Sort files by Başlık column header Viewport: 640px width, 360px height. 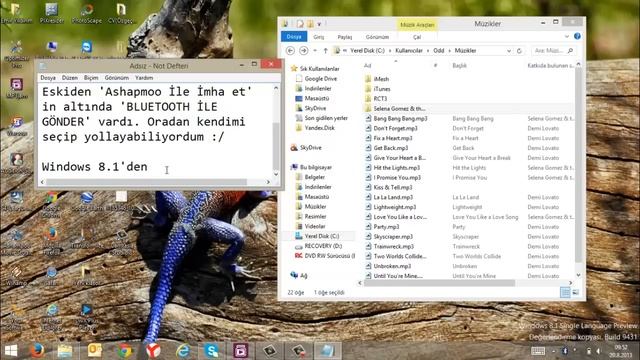459,65
